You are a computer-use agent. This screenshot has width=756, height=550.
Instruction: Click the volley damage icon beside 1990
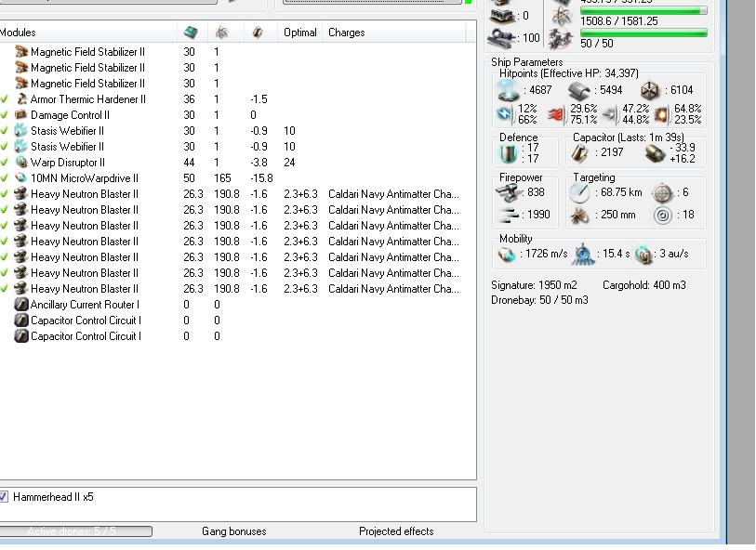(509, 215)
